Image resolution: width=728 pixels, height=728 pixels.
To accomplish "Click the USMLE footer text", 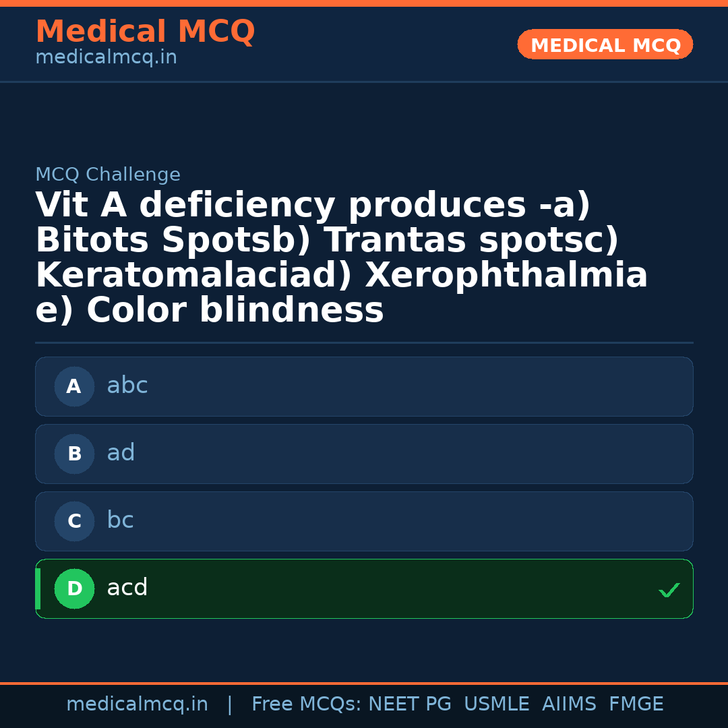I will click(x=496, y=704).
